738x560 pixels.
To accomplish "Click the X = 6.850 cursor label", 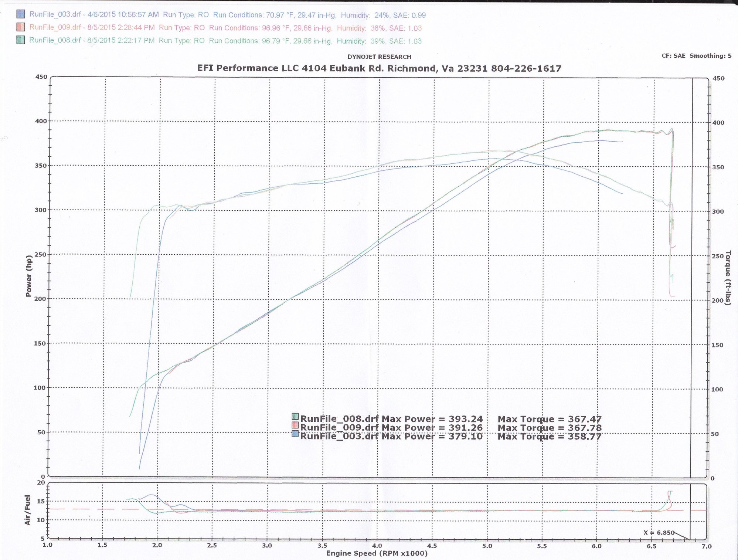I will (659, 533).
